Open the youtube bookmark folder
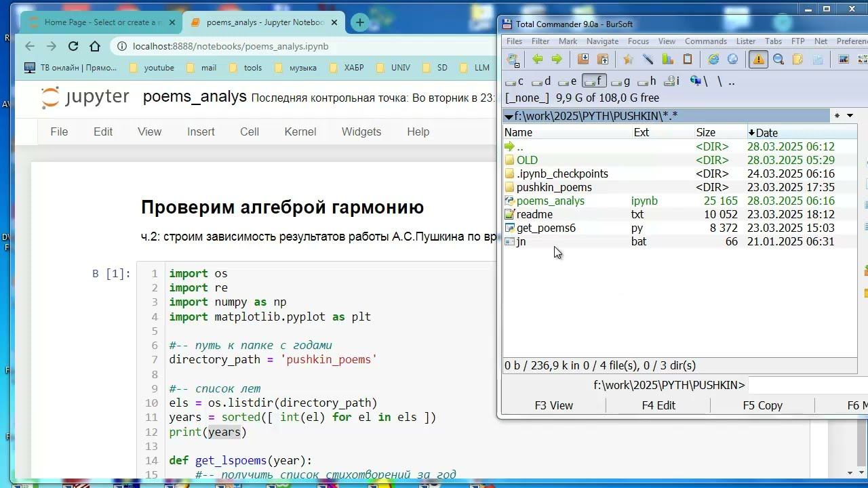Image resolution: width=868 pixels, height=488 pixels. [x=152, y=68]
